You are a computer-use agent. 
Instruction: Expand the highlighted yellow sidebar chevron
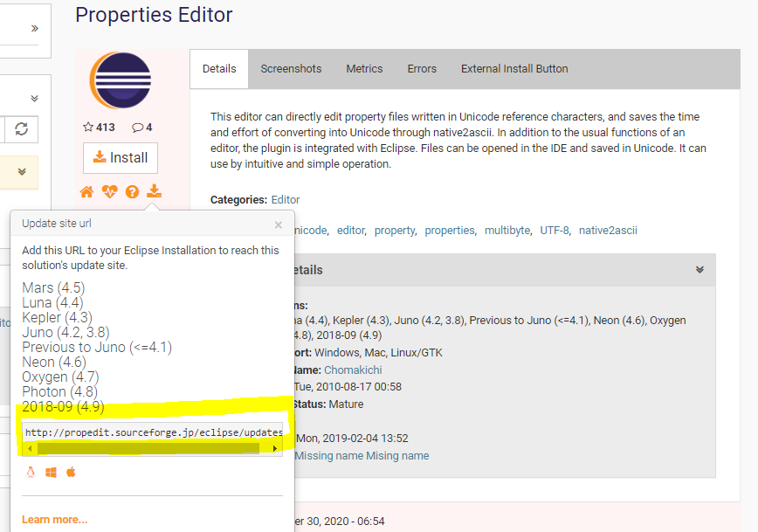pyautogui.click(x=22, y=172)
